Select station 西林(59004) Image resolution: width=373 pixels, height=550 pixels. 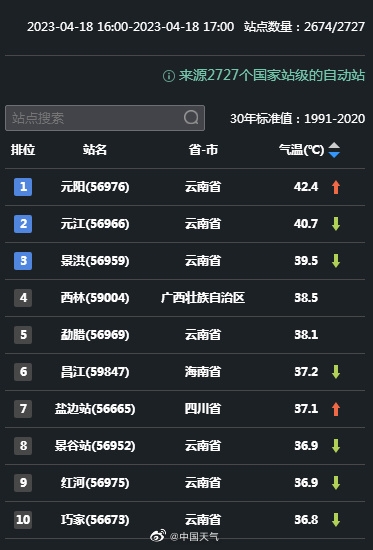pyautogui.click(x=95, y=298)
